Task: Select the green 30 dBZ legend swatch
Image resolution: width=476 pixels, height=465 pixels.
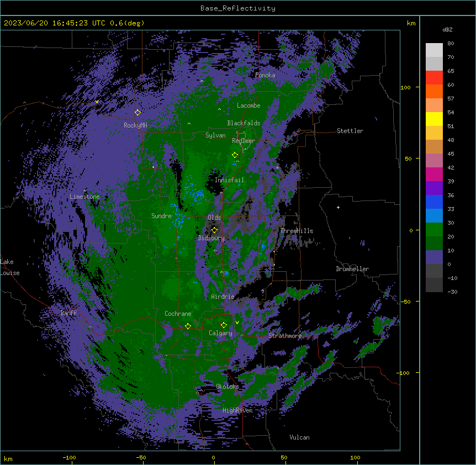Action: [x=434, y=229]
